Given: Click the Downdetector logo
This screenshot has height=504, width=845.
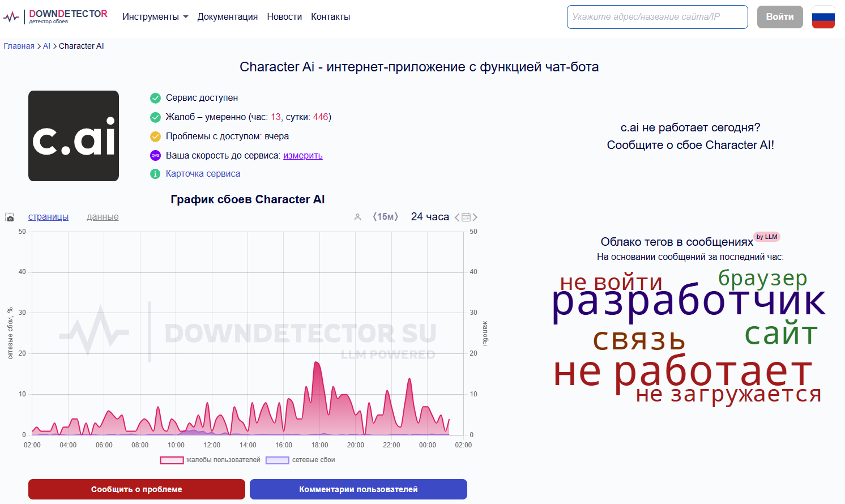Looking at the screenshot, I should [x=55, y=16].
